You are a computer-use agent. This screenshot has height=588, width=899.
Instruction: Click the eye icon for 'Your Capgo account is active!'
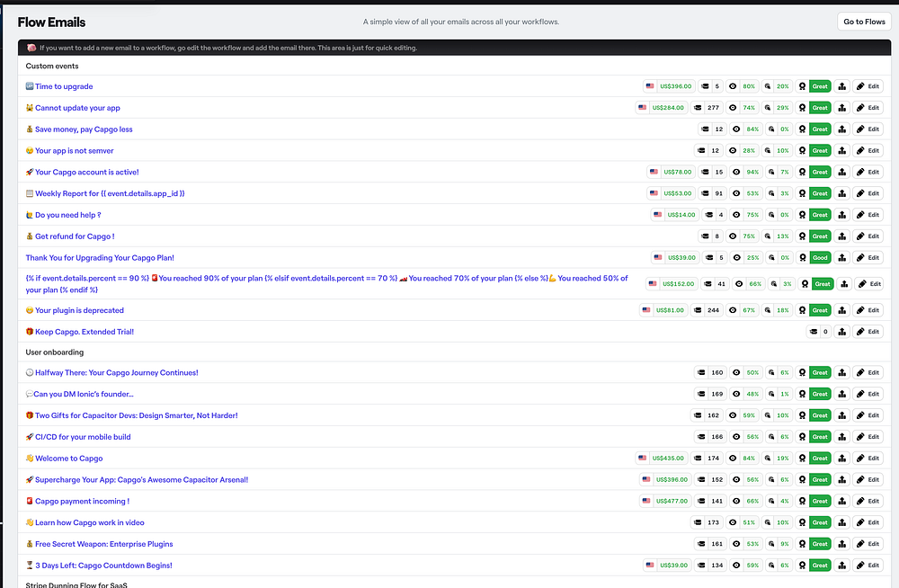pos(736,172)
